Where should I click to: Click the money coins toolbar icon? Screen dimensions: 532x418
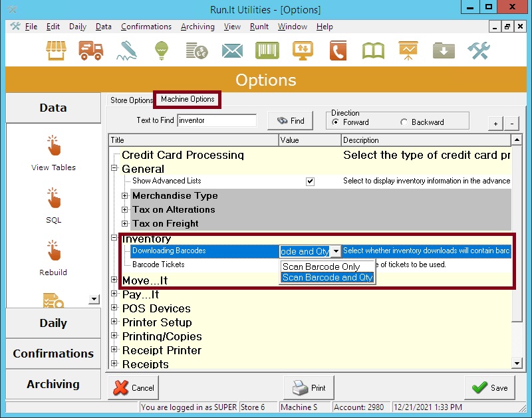coord(197,51)
